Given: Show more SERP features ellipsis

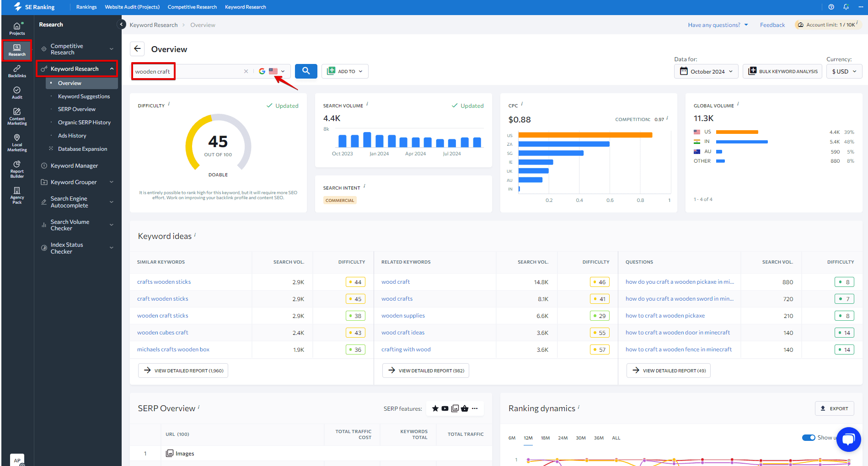Looking at the screenshot, I should (x=475, y=408).
